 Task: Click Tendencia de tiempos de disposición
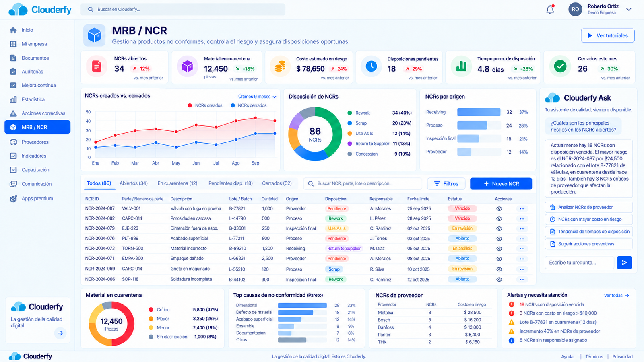(589, 232)
